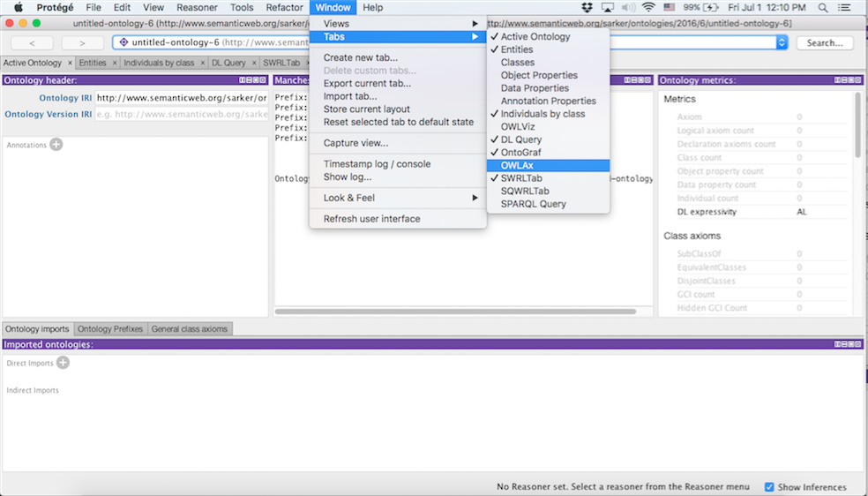
Task: Expand the Views submenu
Action: click(398, 24)
